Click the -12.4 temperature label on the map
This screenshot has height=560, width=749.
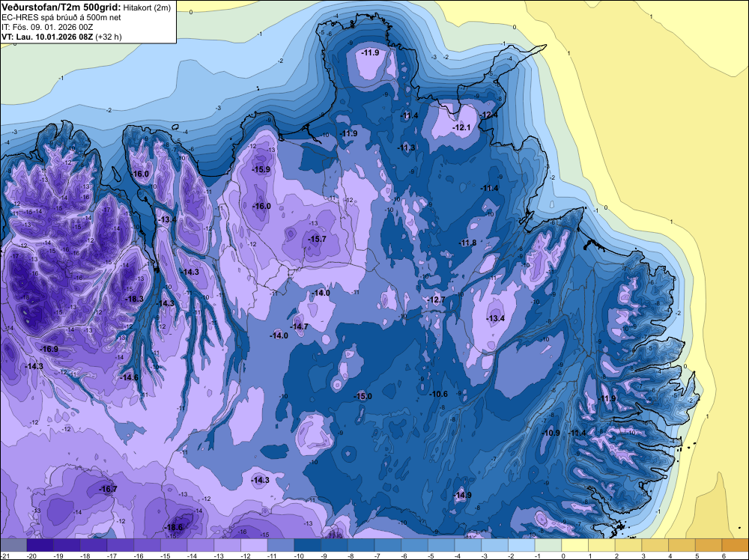[x=489, y=115]
